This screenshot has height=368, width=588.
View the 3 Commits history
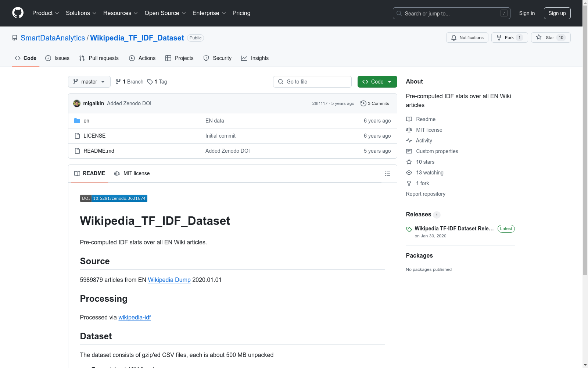tap(375, 103)
